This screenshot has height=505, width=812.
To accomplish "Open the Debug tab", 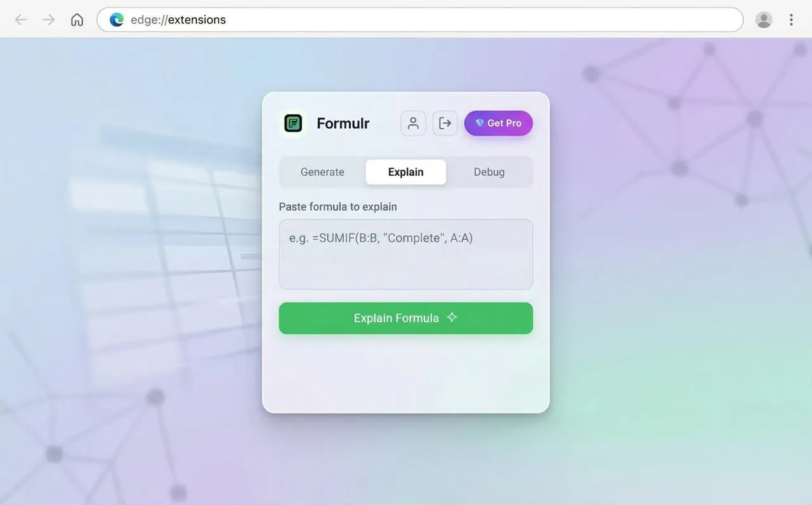I will (x=489, y=172).
